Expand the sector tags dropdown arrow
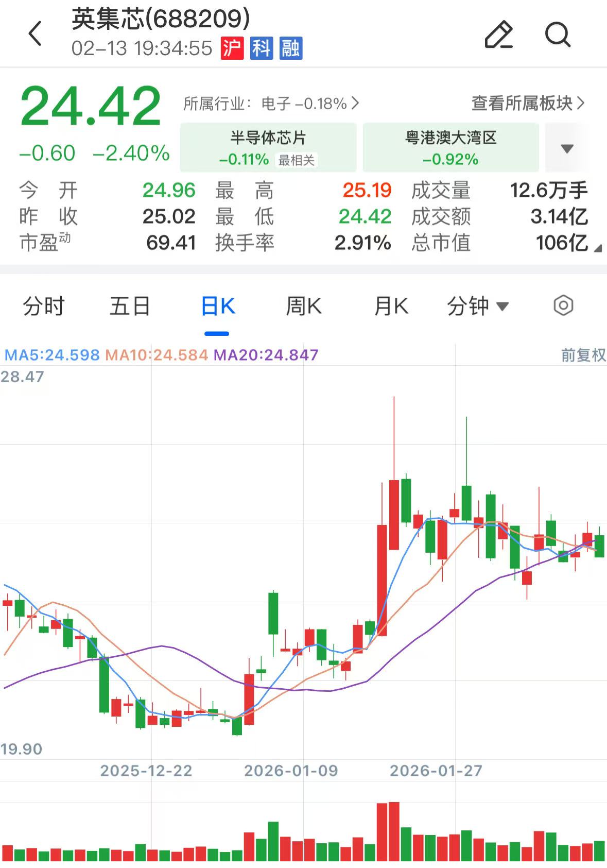Image resolution: width=607 pixels, height=868 pixels. click(567, 148)
